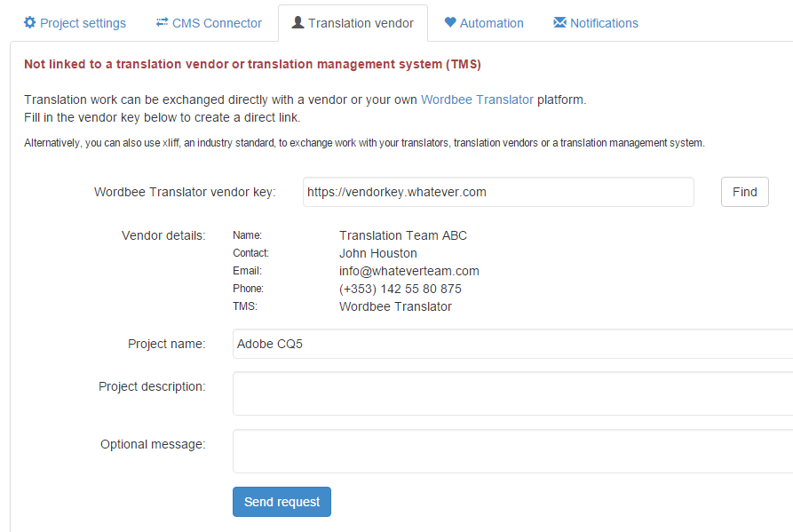The height and width of the screenshot is (532, 793).
Task: Click the vendor name Translation Team ABC
Action: 402,235
